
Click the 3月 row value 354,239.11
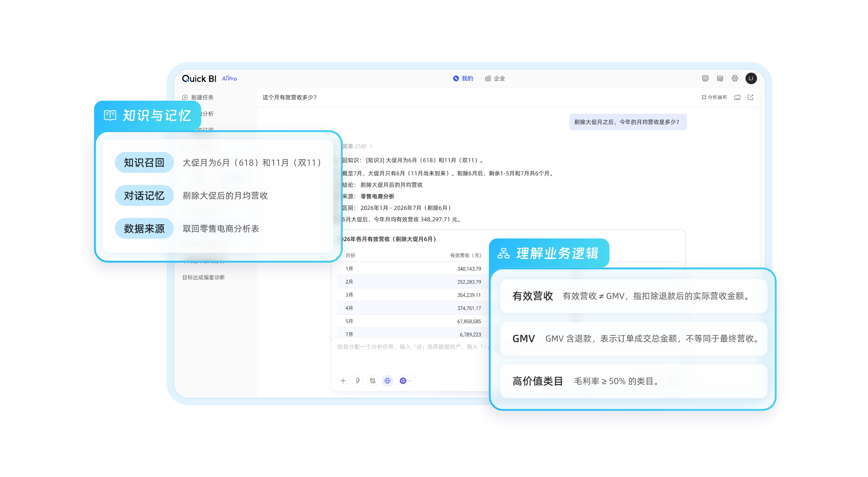(x=469, y=295)
